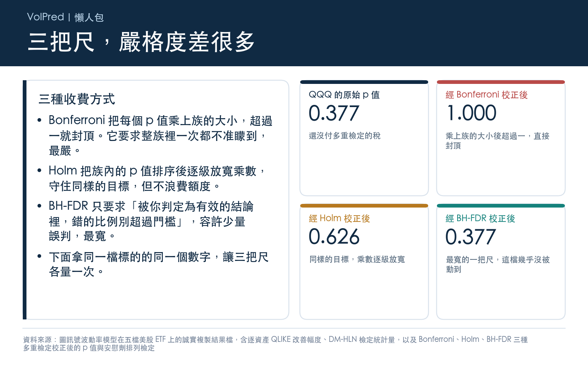Select the slide title '三把尺，嚴格度差很多'

click(141, 42)
